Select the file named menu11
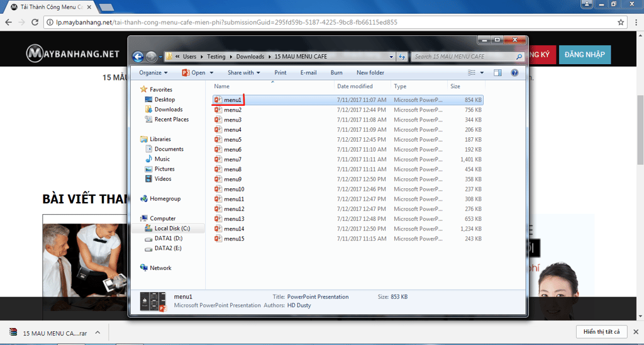 pyautogui.click(x=234, y=199)
